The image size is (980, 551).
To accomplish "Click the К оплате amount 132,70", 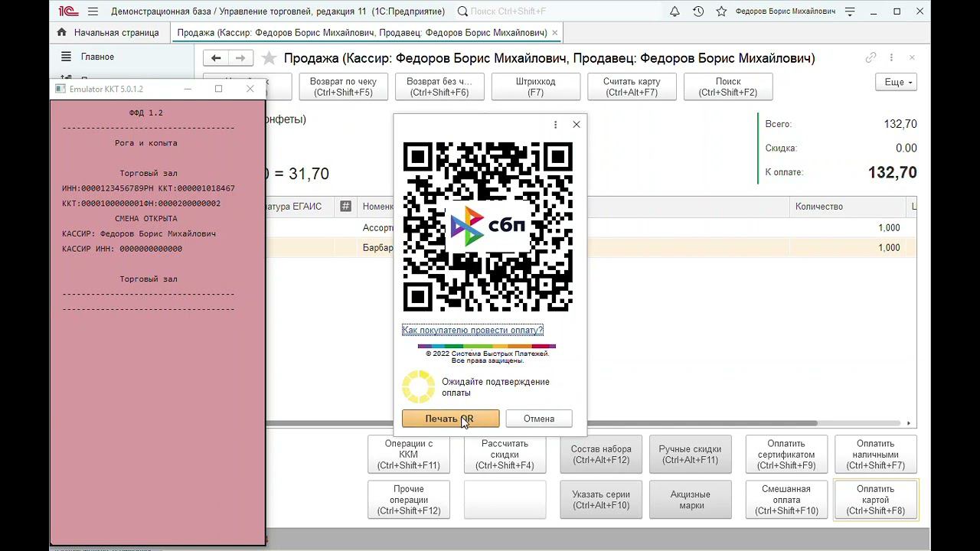I will pyautogui.click(x=892, y=173).
